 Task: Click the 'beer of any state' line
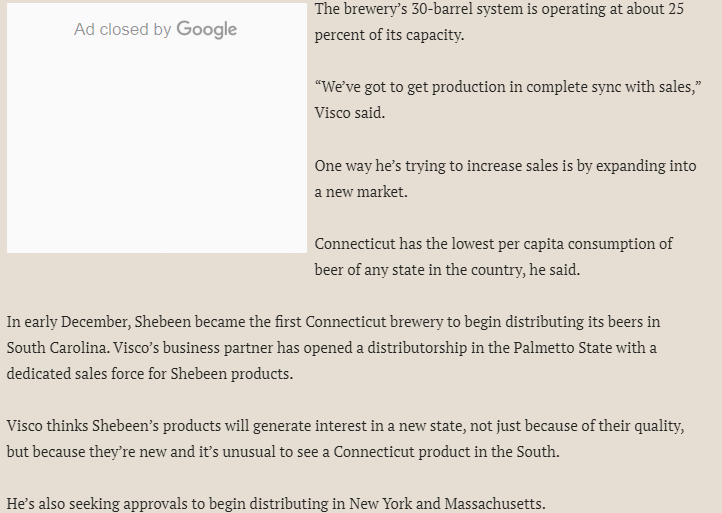click(447, 270)
